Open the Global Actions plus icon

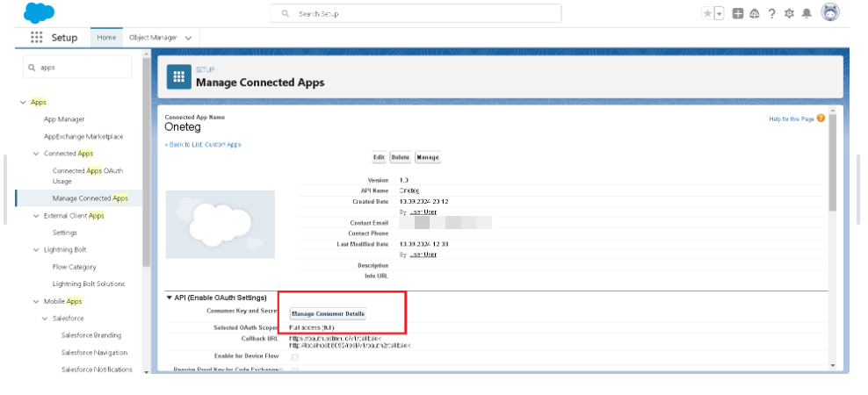coord(738,13)
